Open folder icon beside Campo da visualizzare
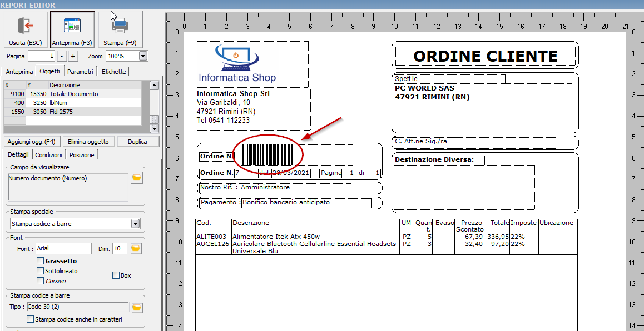Viewport: 644px width, 331px height. point(137,178)
